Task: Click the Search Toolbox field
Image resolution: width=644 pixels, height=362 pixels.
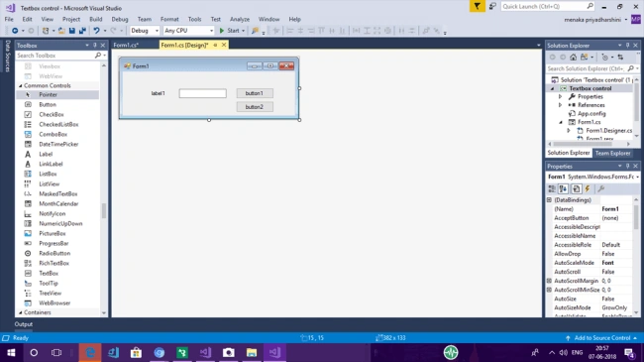Action: (x=55, y=56)
